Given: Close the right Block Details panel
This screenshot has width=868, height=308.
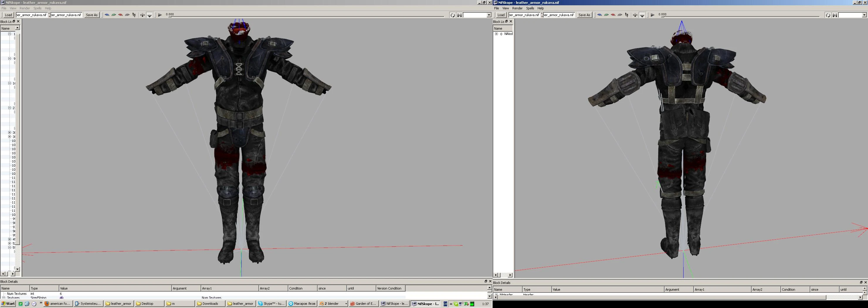Looking at the screenshot, I should 865,282.
